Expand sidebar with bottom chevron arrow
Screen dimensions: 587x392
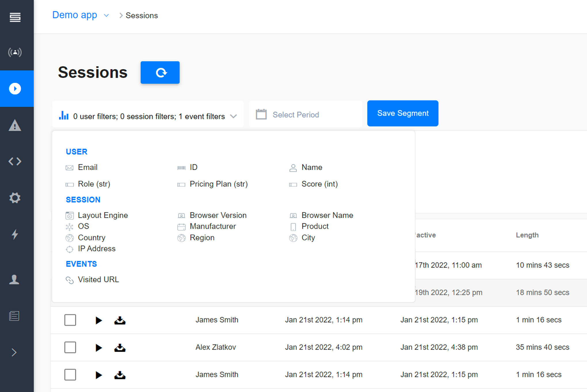(14, 352)
